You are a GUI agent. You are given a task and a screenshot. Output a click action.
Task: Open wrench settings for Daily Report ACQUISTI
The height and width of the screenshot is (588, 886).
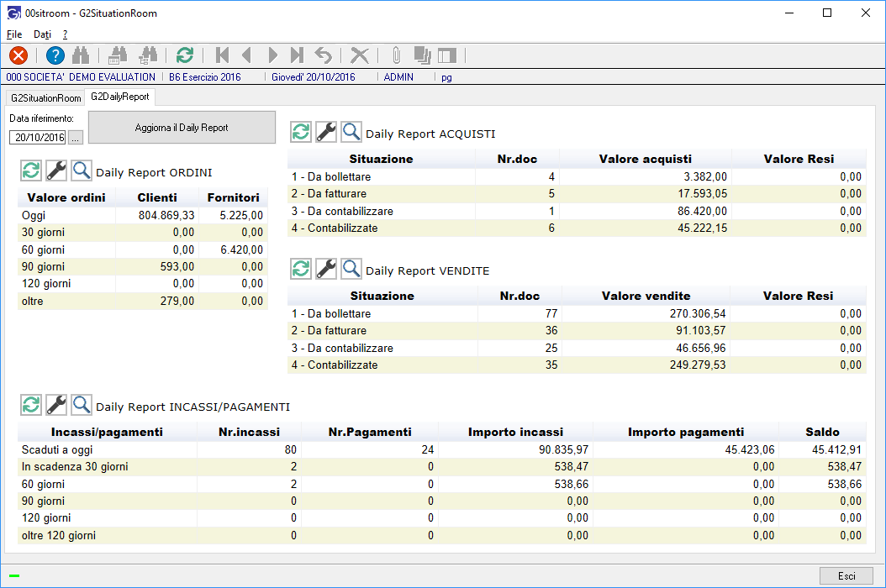tap(326, 132)
